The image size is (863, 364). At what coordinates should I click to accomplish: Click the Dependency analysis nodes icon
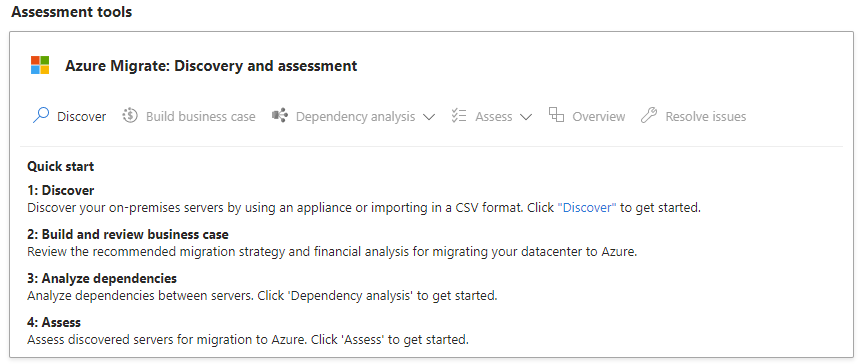coord(280,116)
